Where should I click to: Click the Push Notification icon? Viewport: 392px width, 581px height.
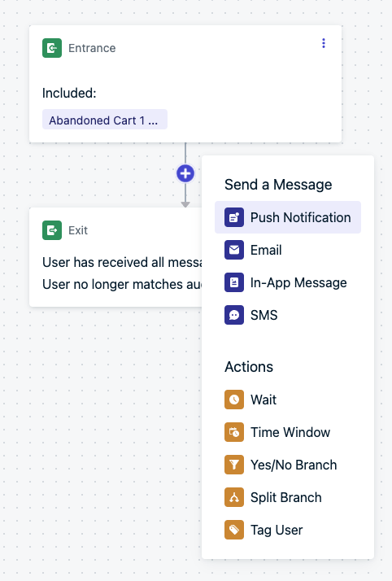pyautogui.click(x=234, y=217)
